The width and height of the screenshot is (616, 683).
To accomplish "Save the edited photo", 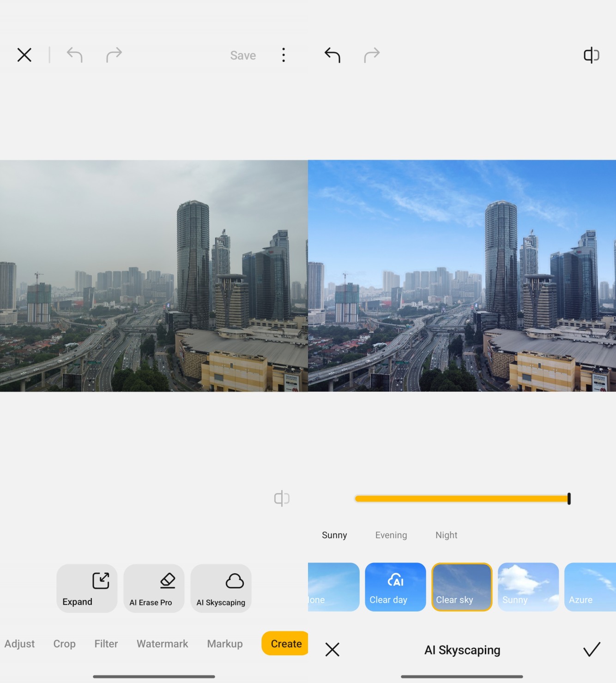I will 243,55.
